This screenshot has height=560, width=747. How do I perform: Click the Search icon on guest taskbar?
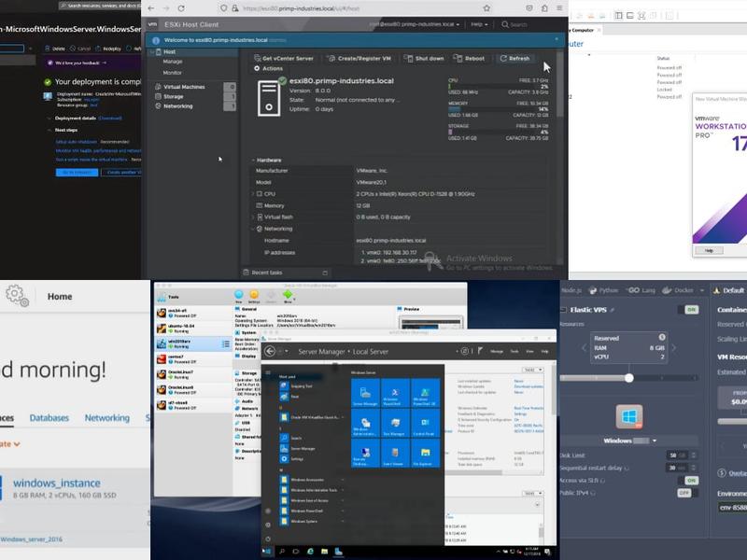(282, 552)
